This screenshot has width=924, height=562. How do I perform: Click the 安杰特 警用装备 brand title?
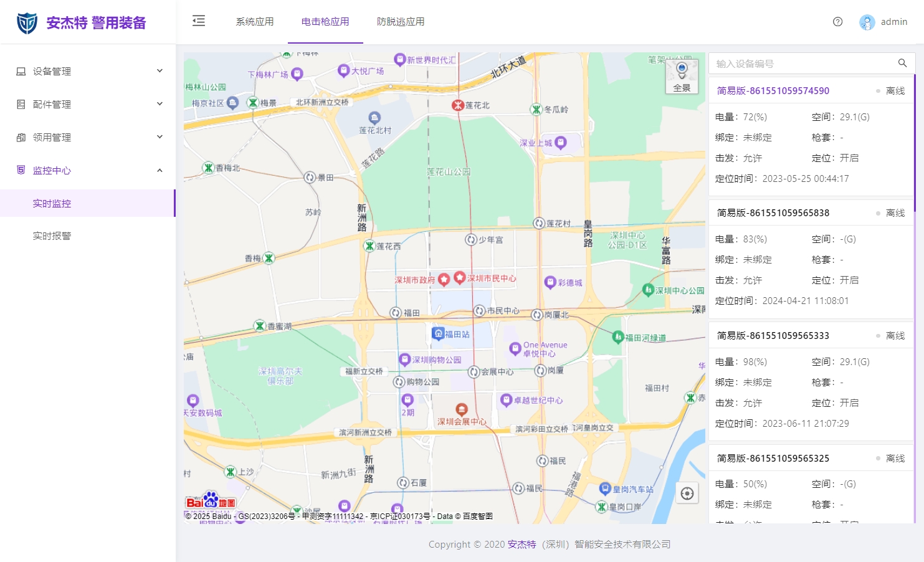click(x=97, y=23)
